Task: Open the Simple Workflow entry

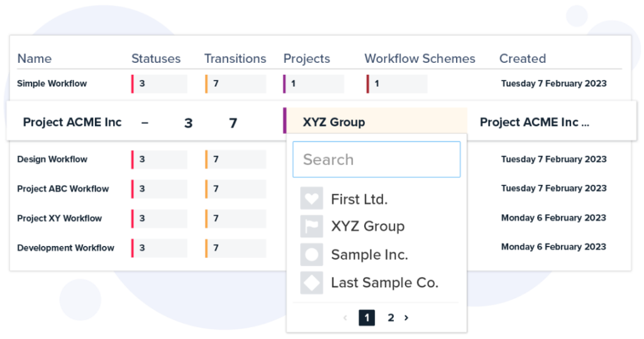Action: (x=52, y=84)
